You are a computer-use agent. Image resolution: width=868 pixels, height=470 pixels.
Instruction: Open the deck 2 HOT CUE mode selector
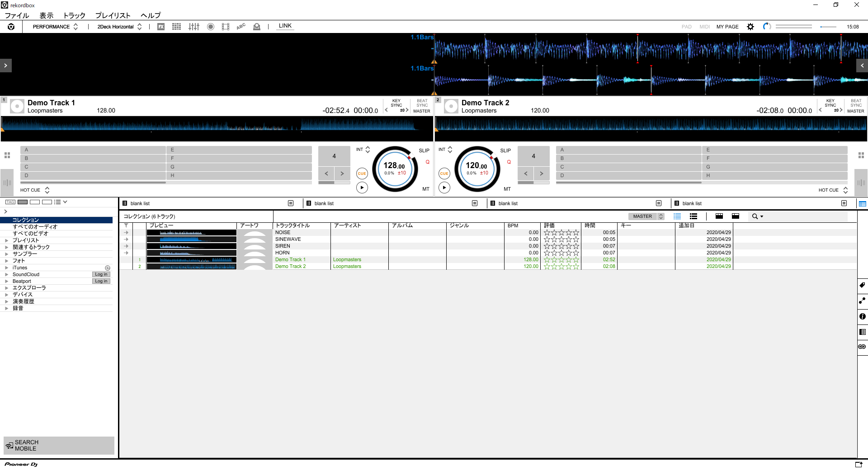click(x=833, y=190)
